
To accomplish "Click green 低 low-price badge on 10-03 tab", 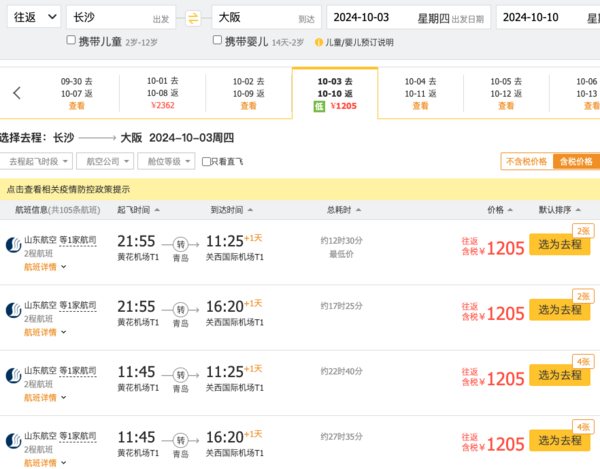I will tap(319, 106).
